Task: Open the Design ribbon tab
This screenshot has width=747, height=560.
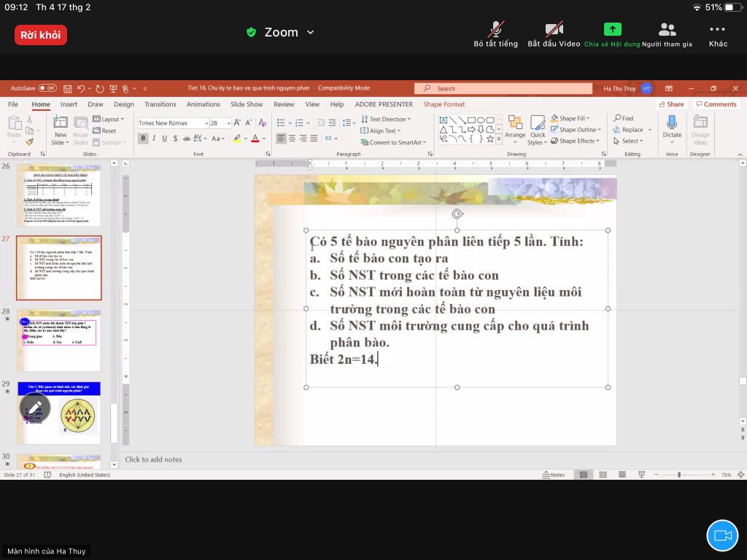Action: [124, 104]
